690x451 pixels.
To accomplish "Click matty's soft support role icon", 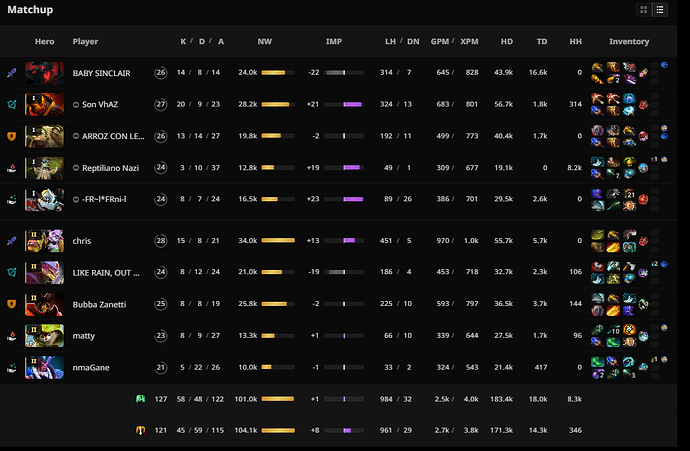I will (12, 336).
